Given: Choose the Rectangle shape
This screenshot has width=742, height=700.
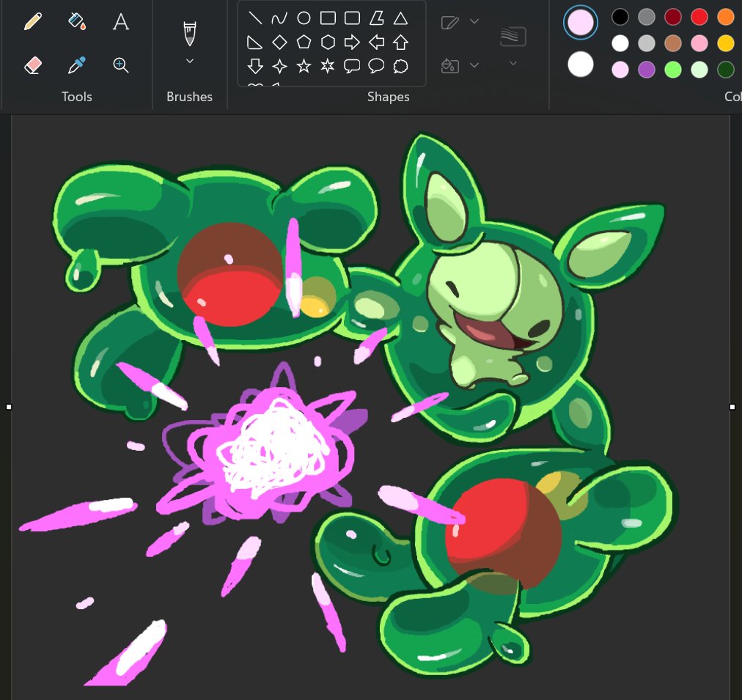Looking at the screenshot, I should [x=328, y=18].
